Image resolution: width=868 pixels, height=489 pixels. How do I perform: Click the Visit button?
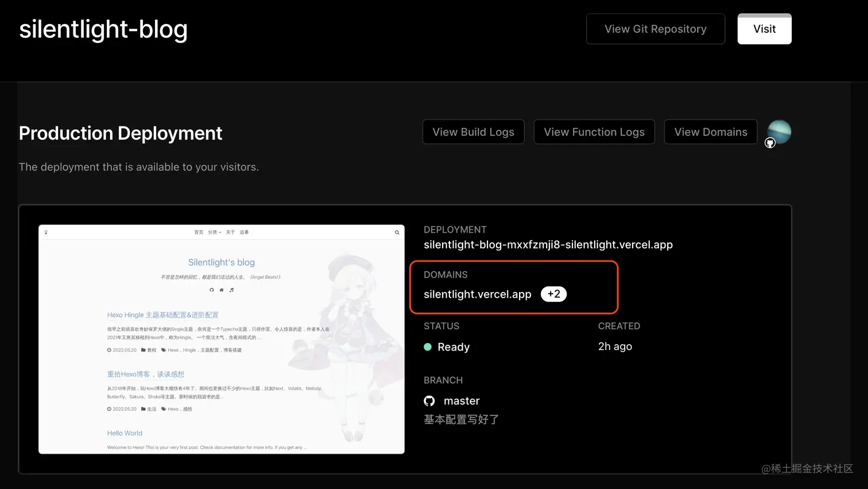pos(764,29)
